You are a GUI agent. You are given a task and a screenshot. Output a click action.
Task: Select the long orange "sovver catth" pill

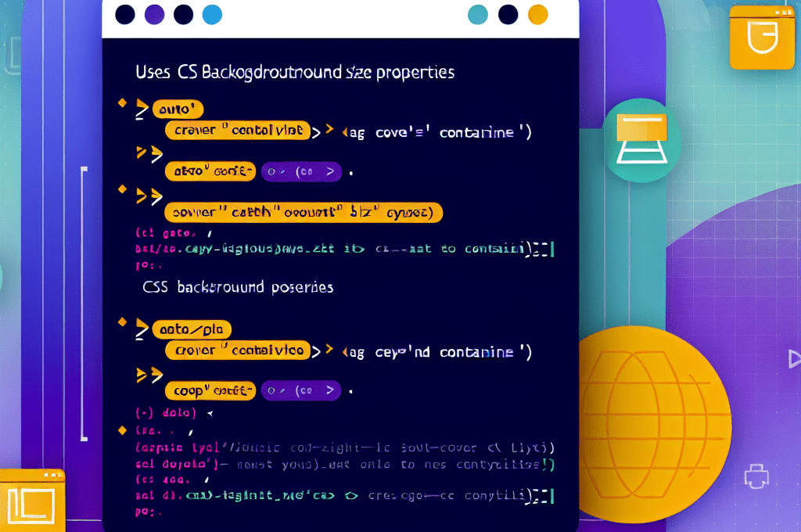click(x=304, y=212)
